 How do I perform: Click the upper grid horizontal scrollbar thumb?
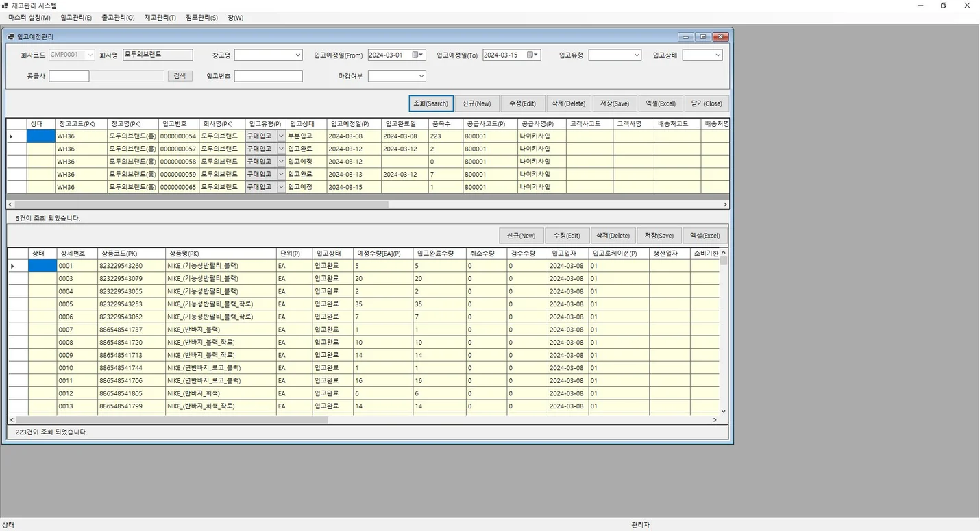tap(201, 204)
